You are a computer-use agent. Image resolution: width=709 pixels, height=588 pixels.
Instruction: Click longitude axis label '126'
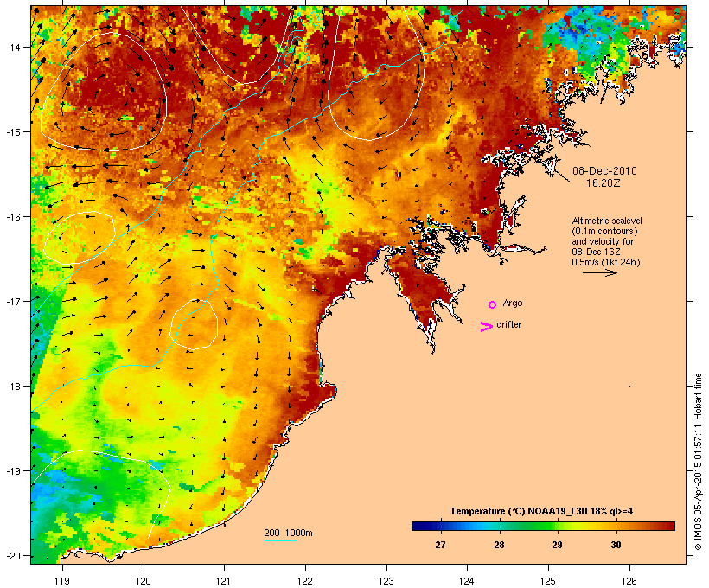[629, 581]
